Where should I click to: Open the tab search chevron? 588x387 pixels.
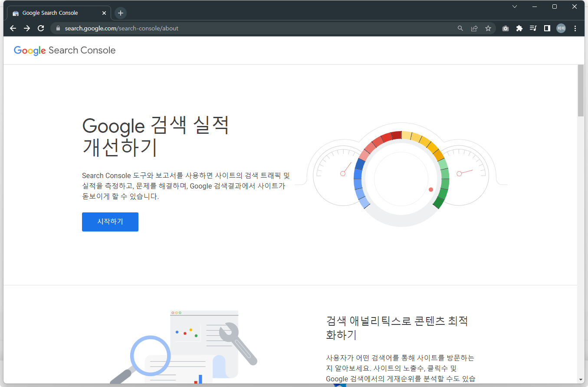pyautogui.click(x=515, y=7)
